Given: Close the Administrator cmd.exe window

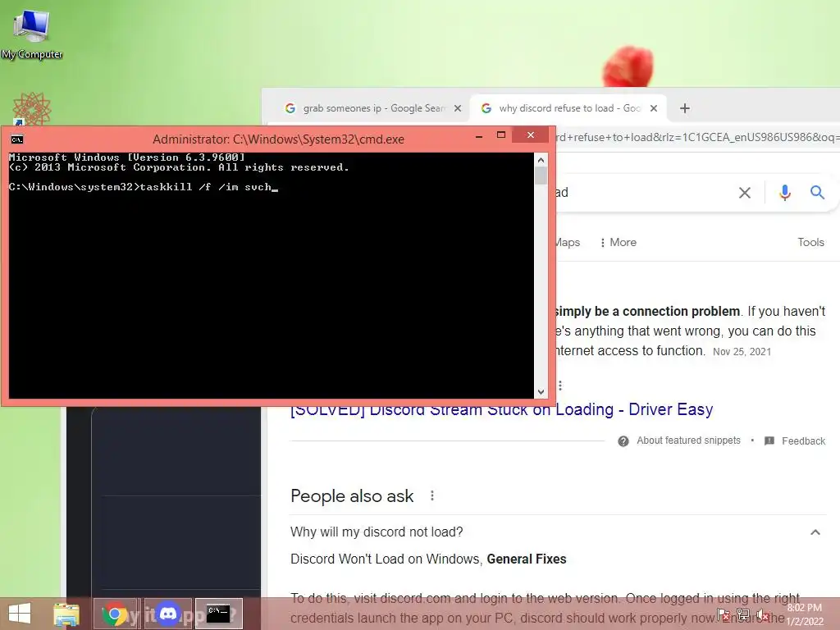Looking at the screenshot, I should pos(531,135).
